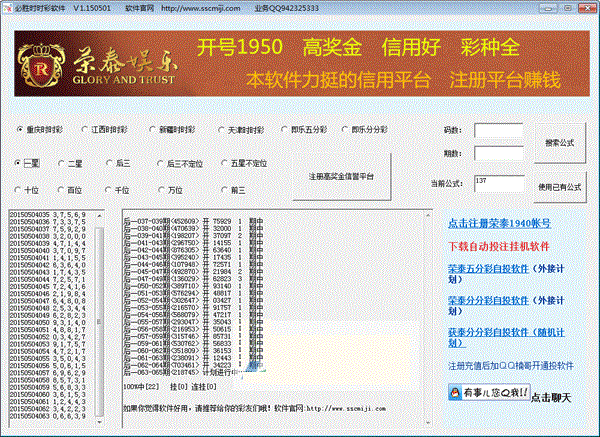Select draw row 20150504051
The height and width of the screenshot is (437, 600).
(x=48, y=329)
